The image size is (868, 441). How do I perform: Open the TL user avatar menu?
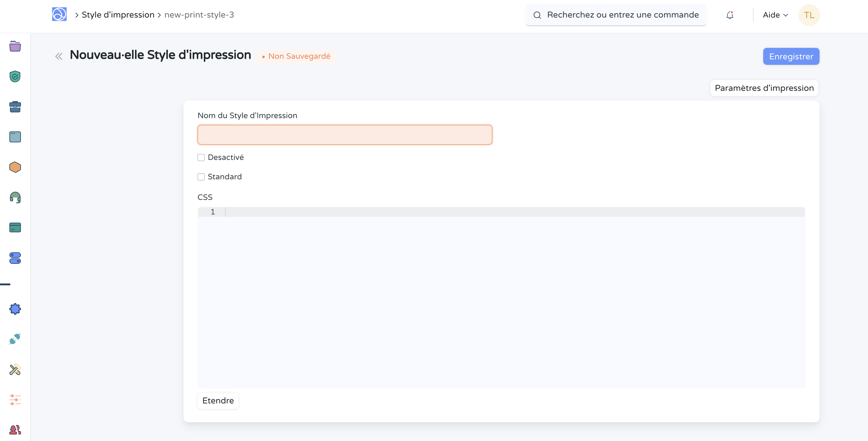point(809,15)
